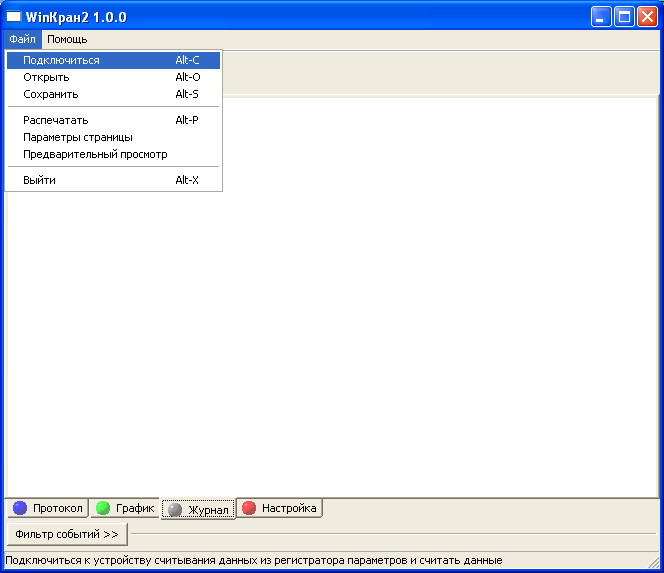Screen dimensions: 664x573
Task: Click the red ball icon on Настройка
Action: point(249,508)
